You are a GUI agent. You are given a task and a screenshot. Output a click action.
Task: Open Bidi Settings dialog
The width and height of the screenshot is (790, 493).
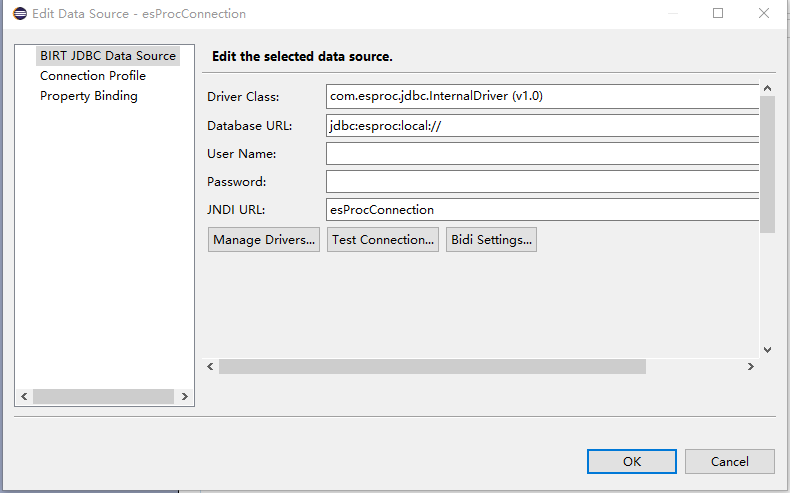coord(491,240)
